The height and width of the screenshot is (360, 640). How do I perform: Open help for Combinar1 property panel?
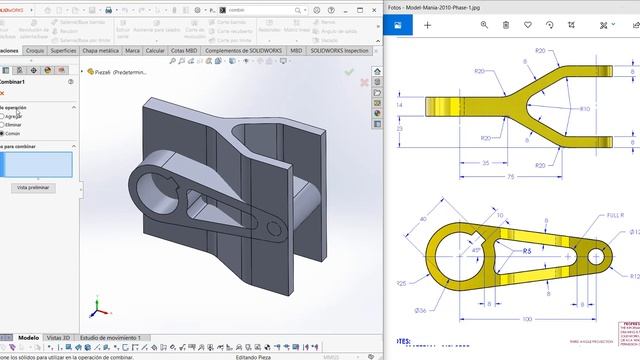coord(71,82)
